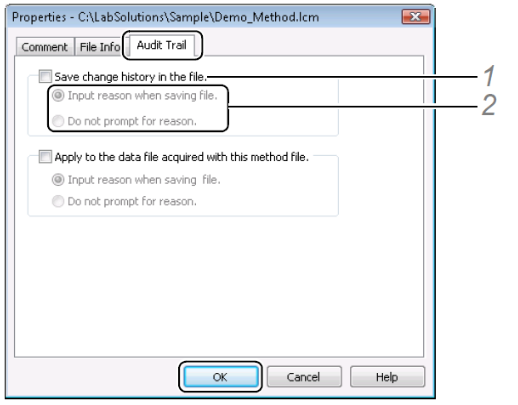Image resolution: width=518 pixels, height=405 pixels.
Task: Tick the Apply to the data file checkbox box
Action: [x=45, y=156]
